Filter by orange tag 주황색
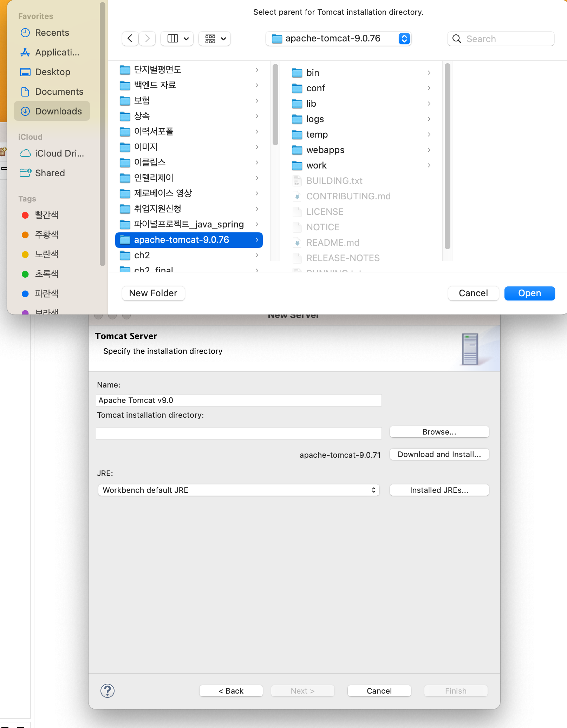This screenshot has height=728, width=567. pos(40,234)
